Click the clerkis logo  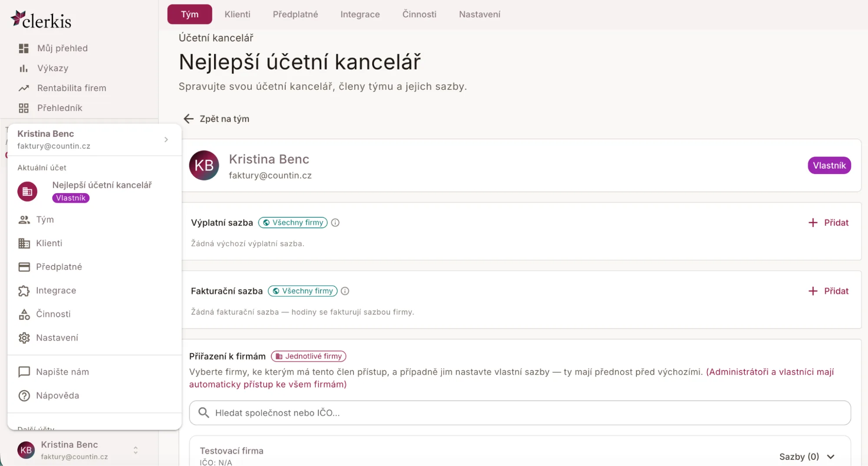coord(41,20)
